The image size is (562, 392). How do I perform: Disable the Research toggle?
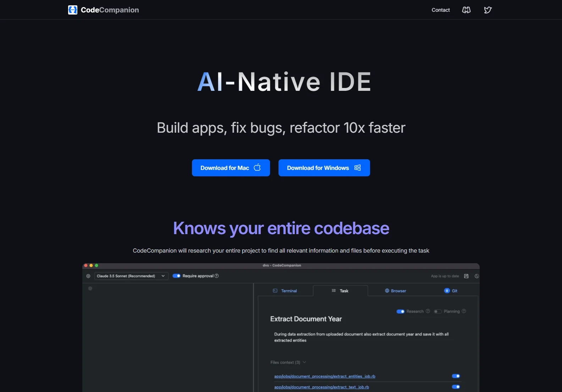point(401,311)
